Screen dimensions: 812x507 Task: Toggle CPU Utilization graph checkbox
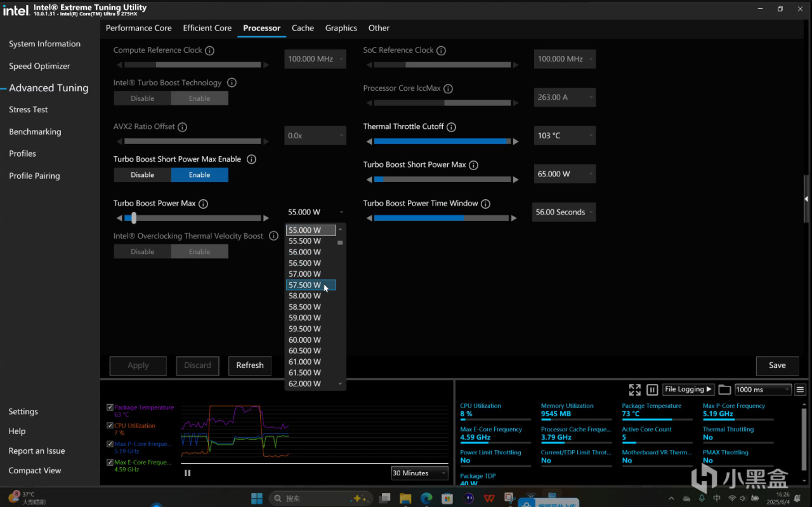tap(110, 426)
